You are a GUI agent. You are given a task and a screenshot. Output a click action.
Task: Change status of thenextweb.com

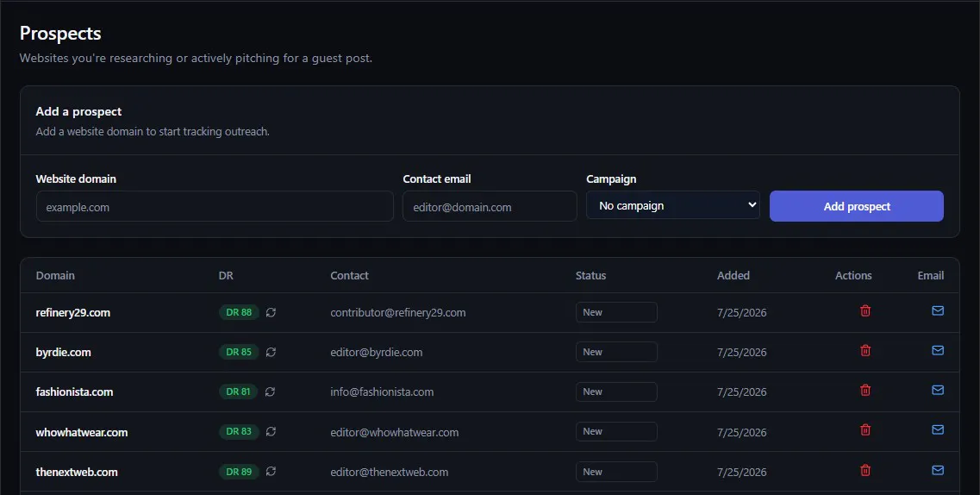click(616, 472)
